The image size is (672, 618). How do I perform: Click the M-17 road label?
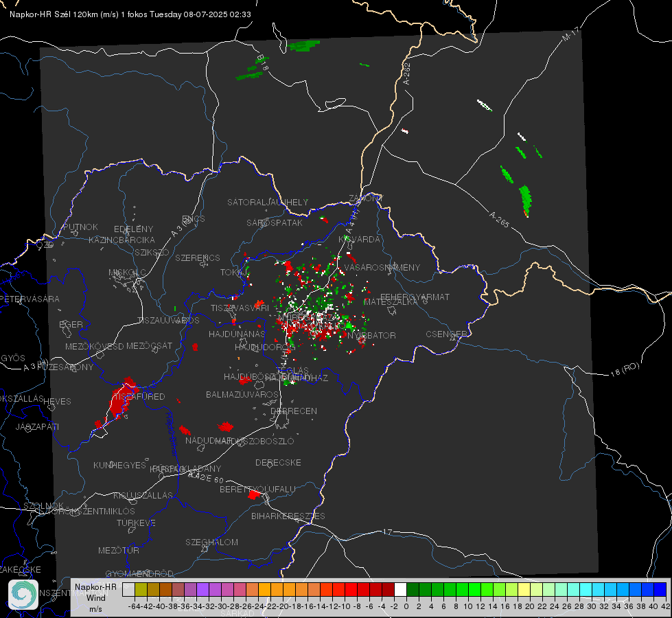pyautogui.click(x=570, y=34)
